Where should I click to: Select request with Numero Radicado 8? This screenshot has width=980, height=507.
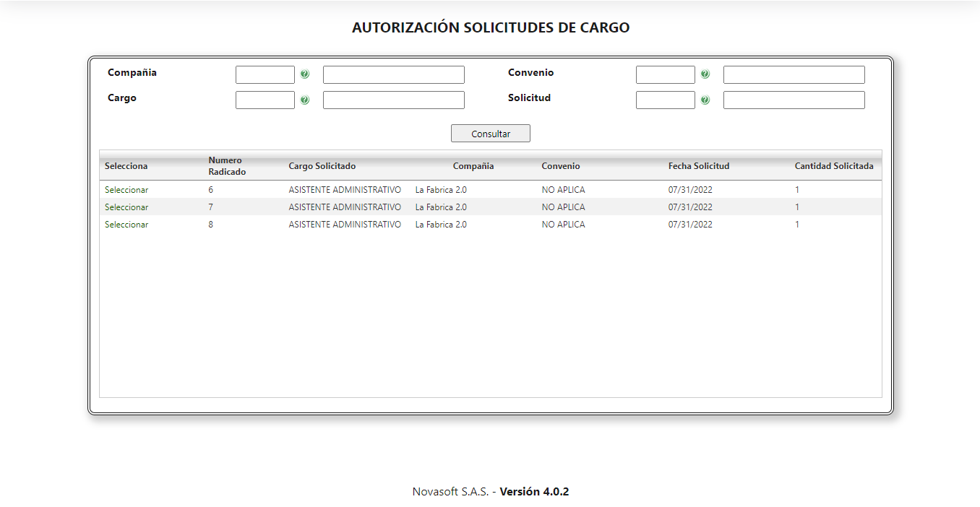(126, 224)
